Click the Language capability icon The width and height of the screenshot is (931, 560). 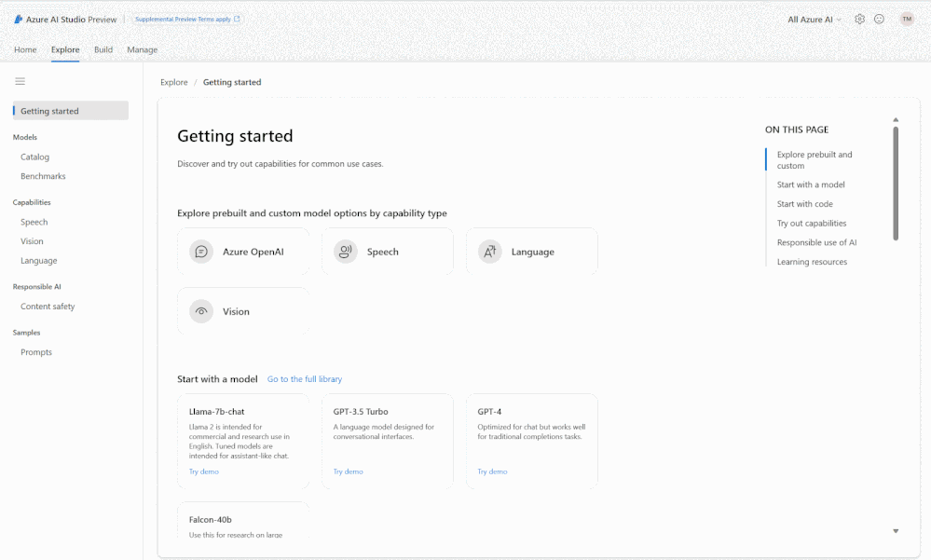[x=490, y=252]
